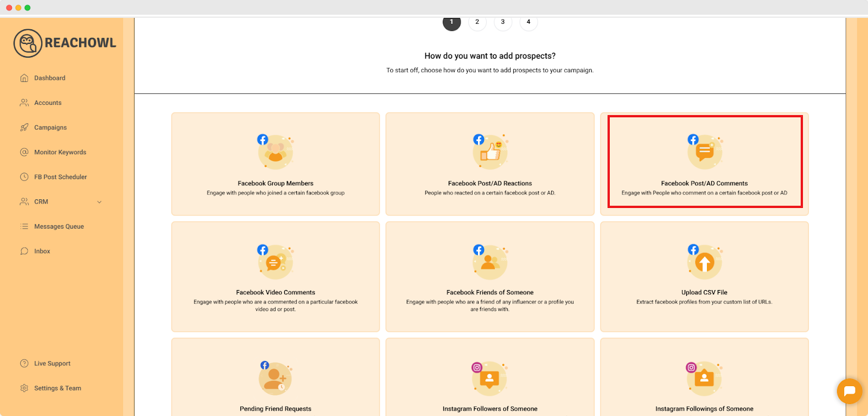This screenshot has height=416, width=868.
Task: Click the Facebook Post/AD Reactions thumbs-up icon
Action: (x=490, y=152)
